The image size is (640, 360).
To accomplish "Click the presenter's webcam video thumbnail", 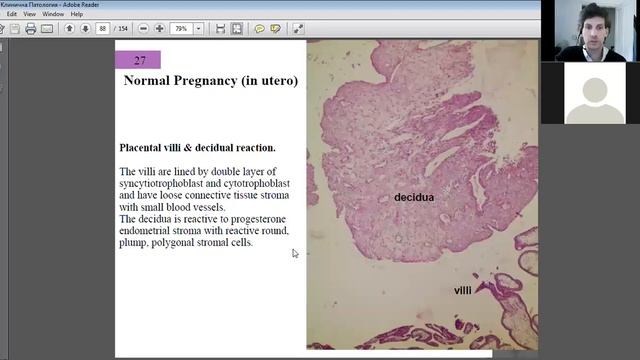I will coord(590,31).
